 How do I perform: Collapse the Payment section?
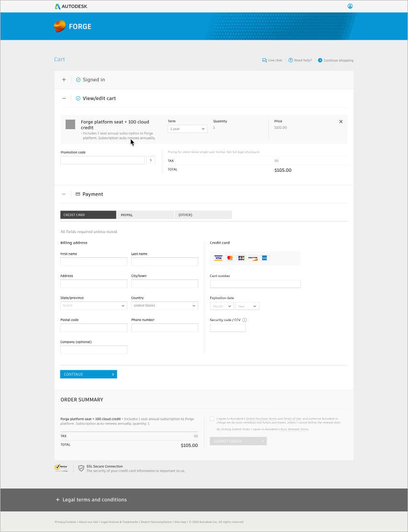point(64,194)
